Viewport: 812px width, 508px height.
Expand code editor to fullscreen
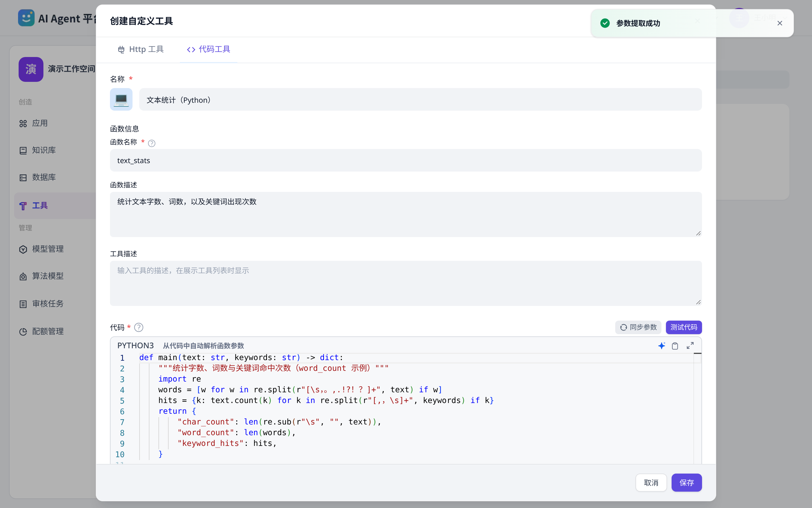click(690, 346)
